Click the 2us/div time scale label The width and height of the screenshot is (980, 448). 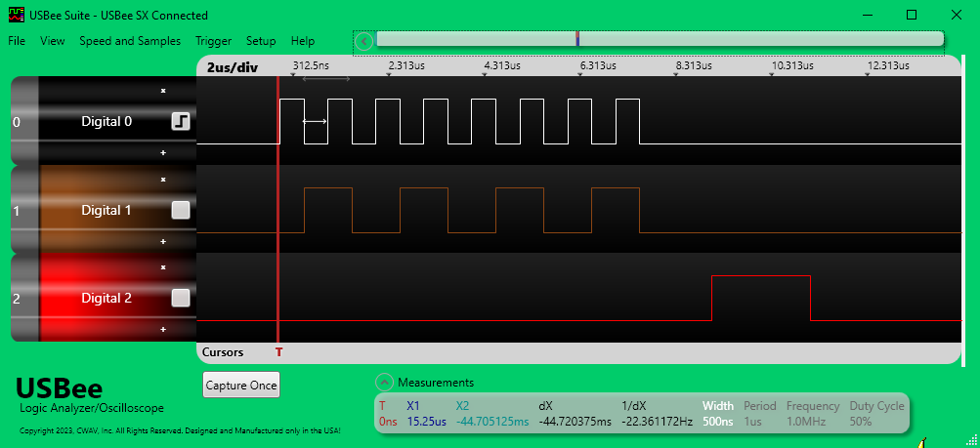click(232, 67)
